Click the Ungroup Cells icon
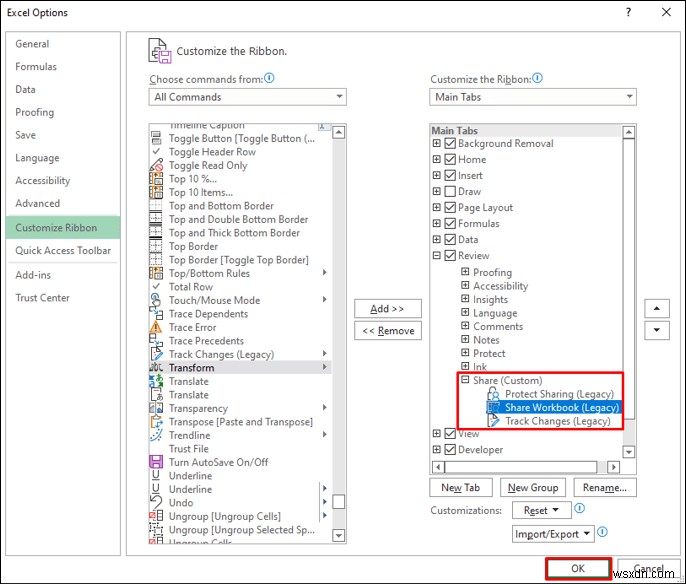 coord(156,516)
